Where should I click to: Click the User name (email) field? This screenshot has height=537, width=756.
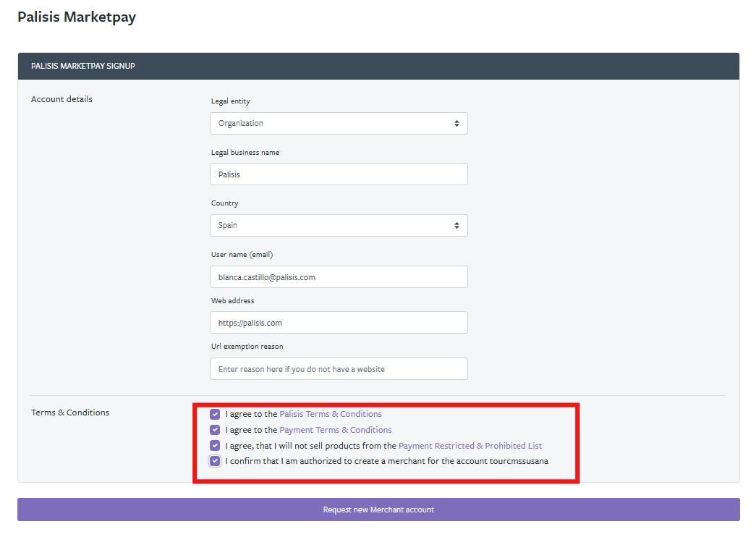pos(339,277)
